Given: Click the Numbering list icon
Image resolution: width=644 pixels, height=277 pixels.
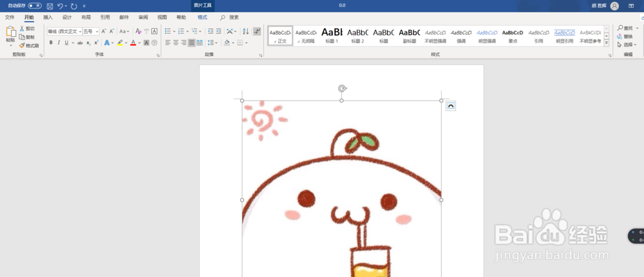Looking at the screenshot, I should 181,31.
